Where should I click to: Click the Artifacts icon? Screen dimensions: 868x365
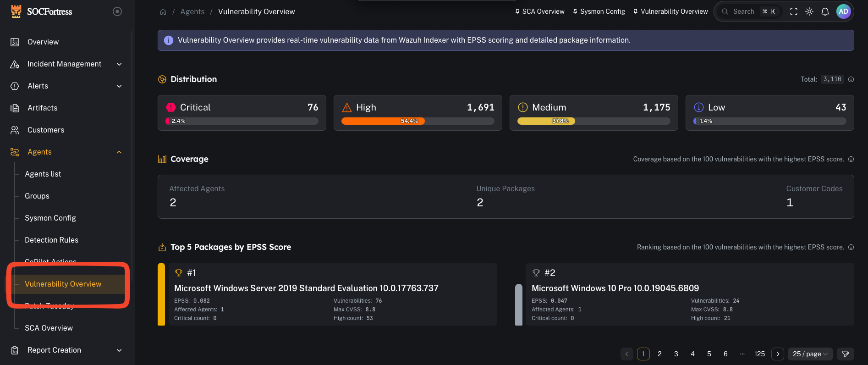pyautogui.click(x=15, y=108)
